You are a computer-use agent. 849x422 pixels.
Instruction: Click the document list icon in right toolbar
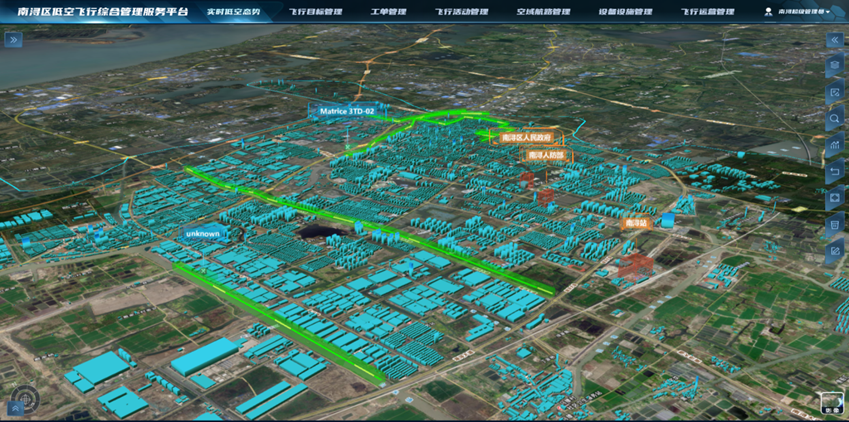(x=834, y=226)
